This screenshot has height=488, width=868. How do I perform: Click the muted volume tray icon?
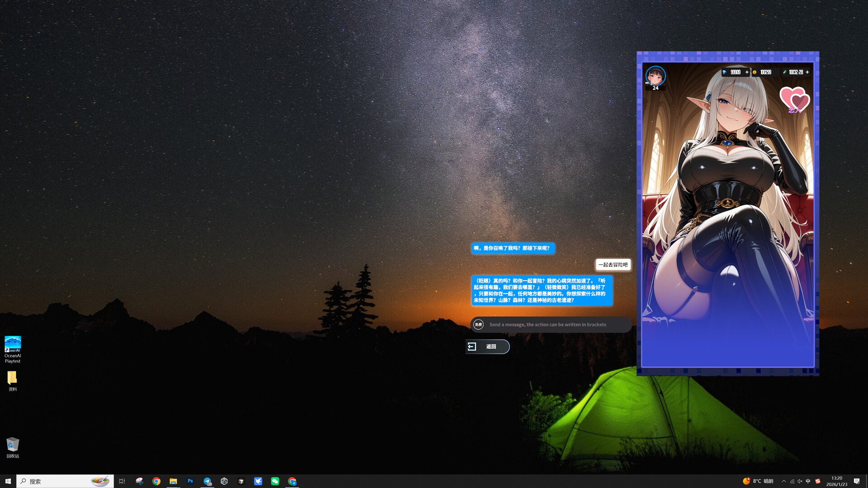coord(800,481)
